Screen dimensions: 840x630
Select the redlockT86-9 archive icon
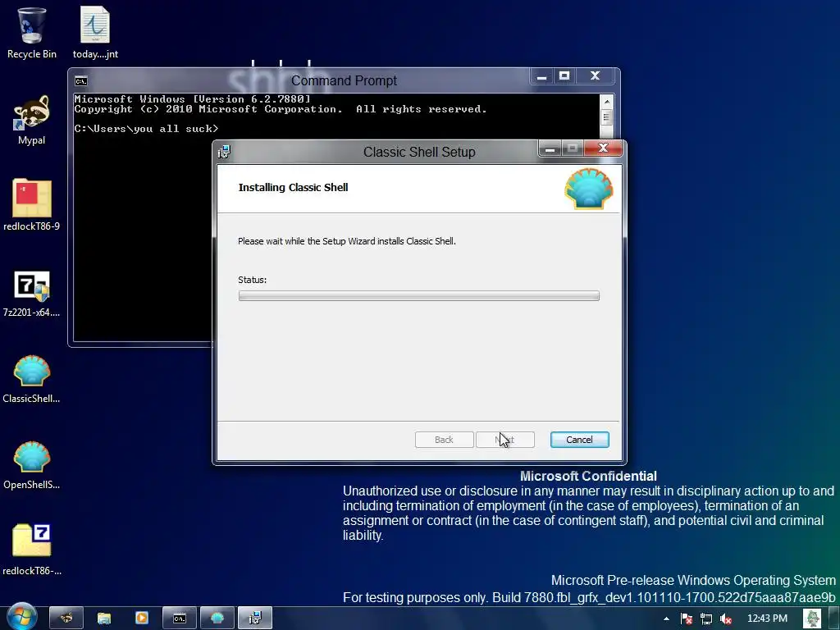pos(32,198)
